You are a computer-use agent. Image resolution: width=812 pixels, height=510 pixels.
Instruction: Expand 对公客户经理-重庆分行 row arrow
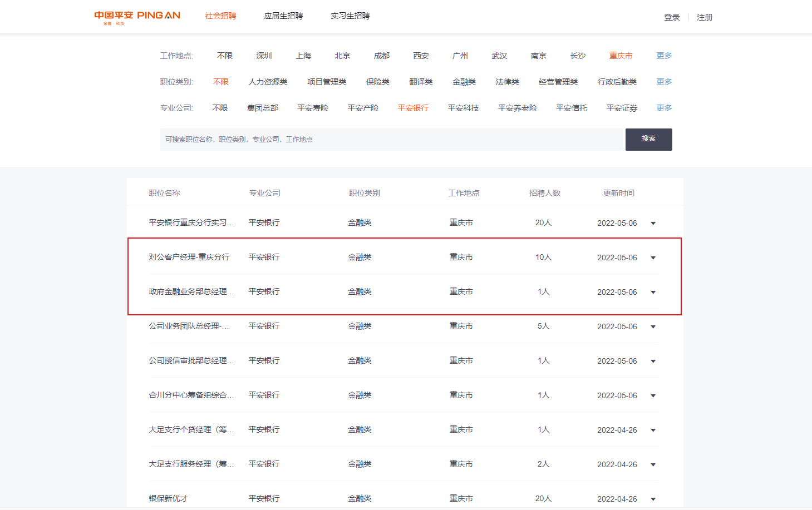[653, 258]
